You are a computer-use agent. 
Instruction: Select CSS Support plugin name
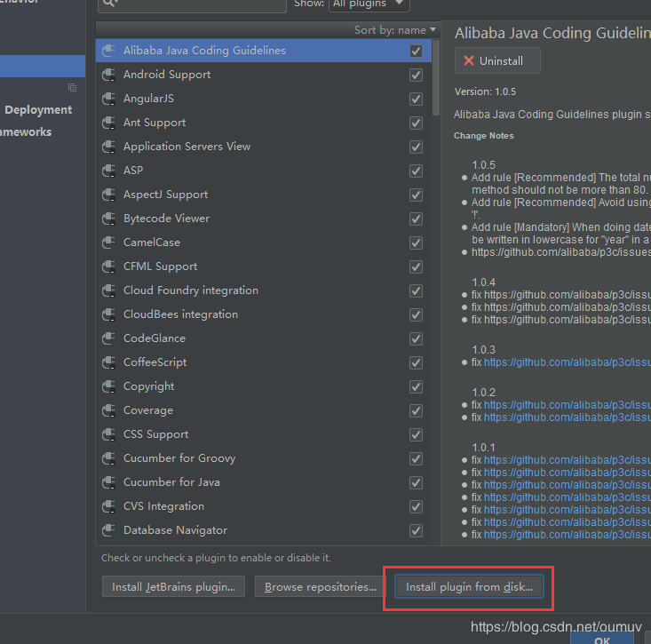tap(155, 434)
